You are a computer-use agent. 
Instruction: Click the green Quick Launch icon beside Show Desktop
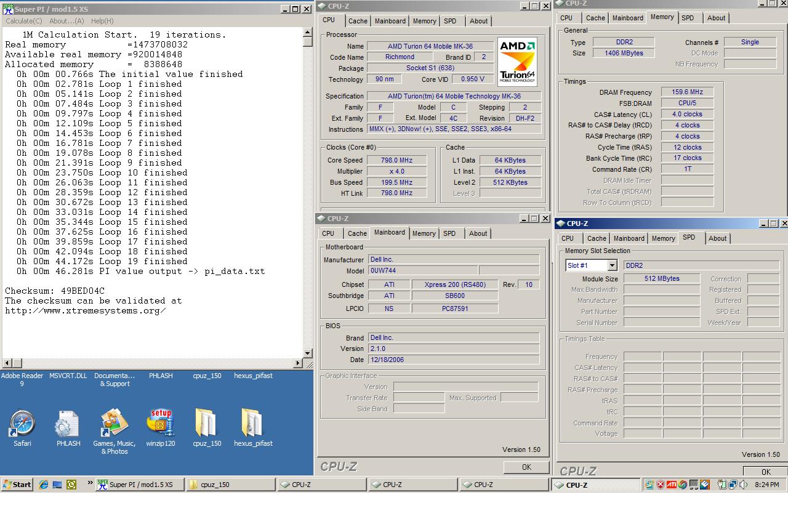point(71,485)
